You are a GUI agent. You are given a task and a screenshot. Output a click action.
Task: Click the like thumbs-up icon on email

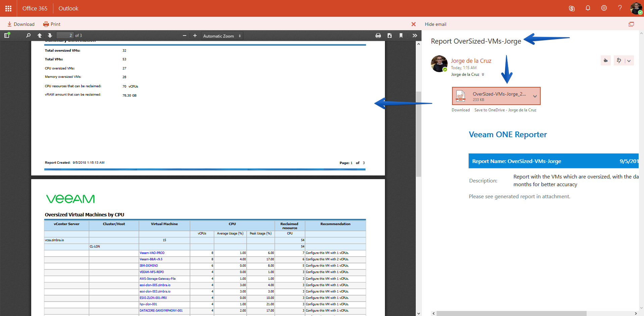coord(606,60)
